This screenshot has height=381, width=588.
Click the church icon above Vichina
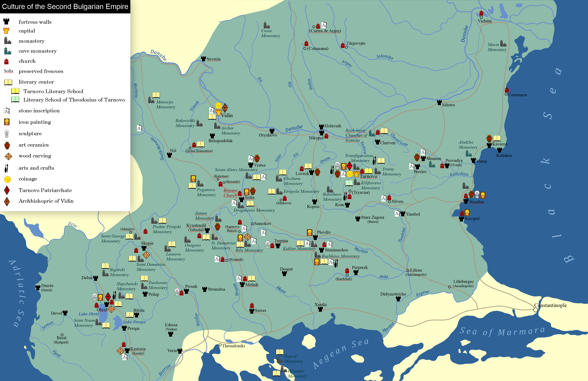coord(481,13)
